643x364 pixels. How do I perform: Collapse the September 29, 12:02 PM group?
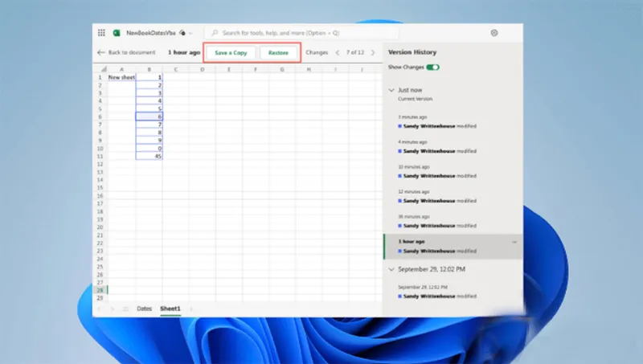[391, 269]
